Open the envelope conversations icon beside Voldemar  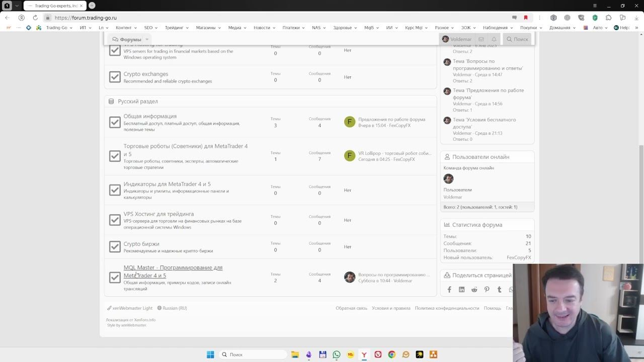click(x=481, y=39)
